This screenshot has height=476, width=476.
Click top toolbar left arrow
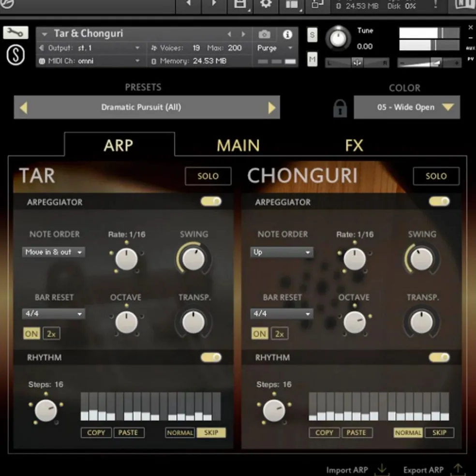(x=189, y=3)
